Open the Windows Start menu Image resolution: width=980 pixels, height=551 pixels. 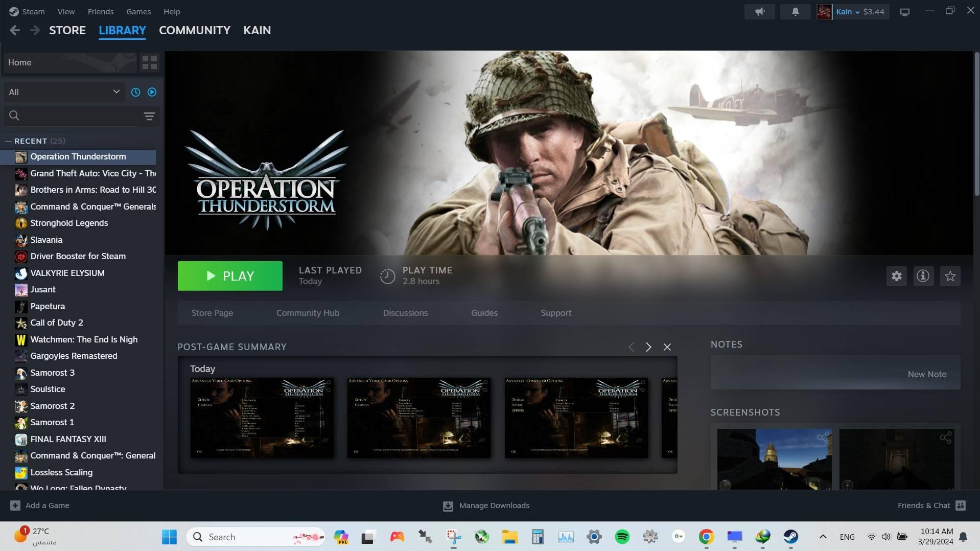[169, 537]
